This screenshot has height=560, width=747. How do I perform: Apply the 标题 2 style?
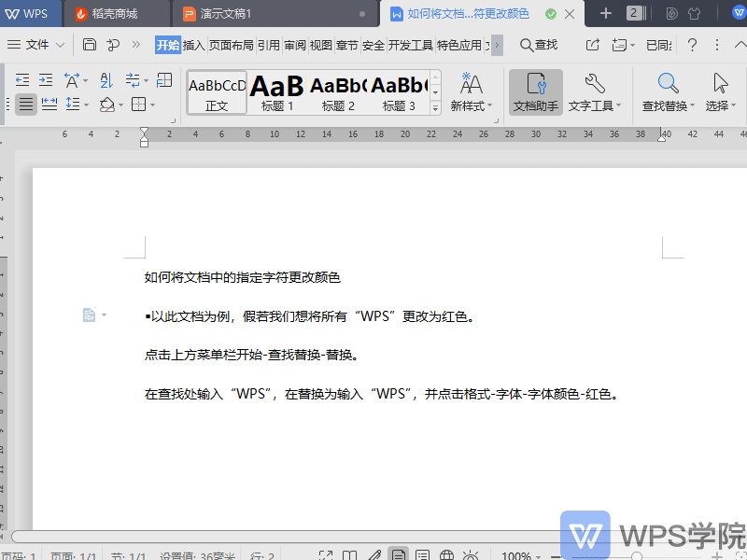338,92
